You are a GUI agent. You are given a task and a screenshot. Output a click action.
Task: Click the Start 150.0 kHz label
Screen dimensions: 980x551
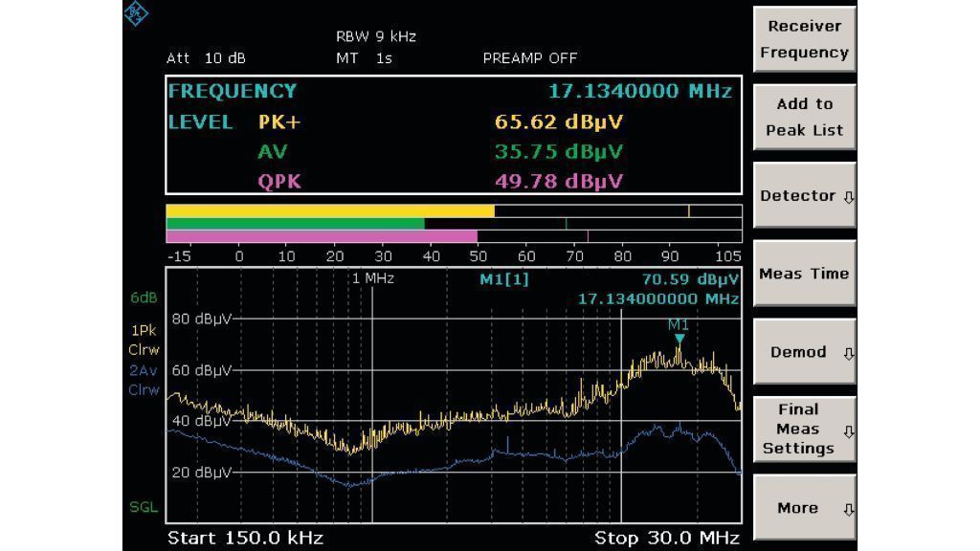[245, 538]
